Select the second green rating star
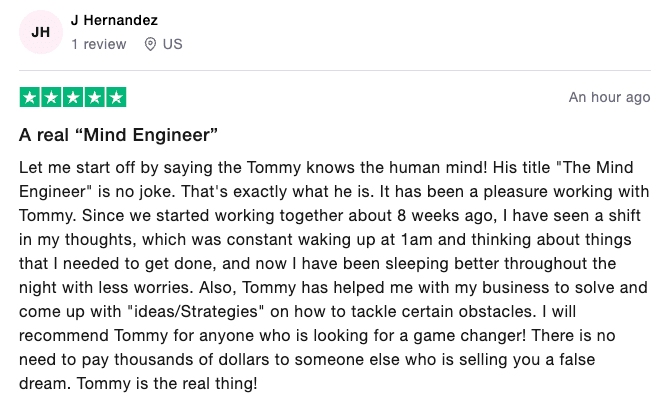The height and width of the screenshot is (408, 671). [x=51, y=97]
